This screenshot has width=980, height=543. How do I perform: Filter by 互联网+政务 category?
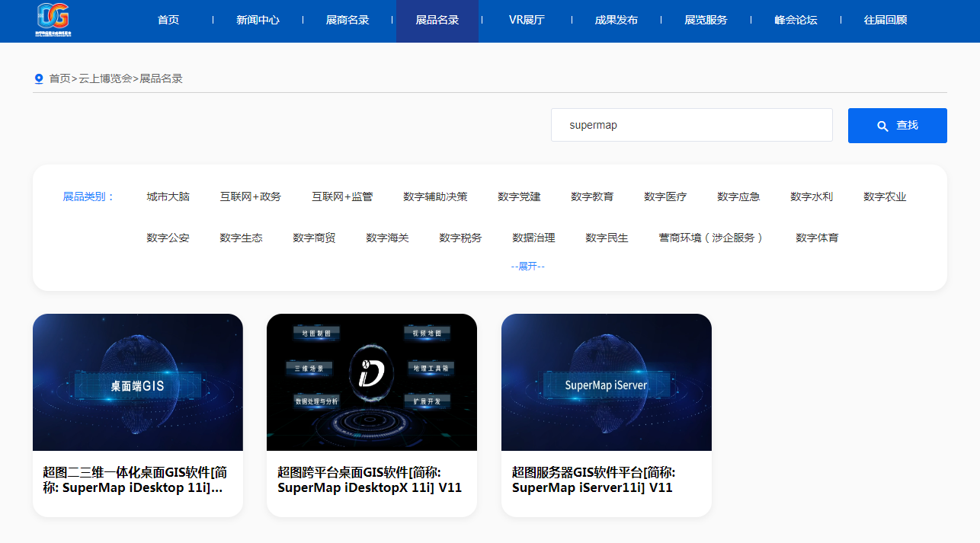pyautogui.click(x=251, y=196)
